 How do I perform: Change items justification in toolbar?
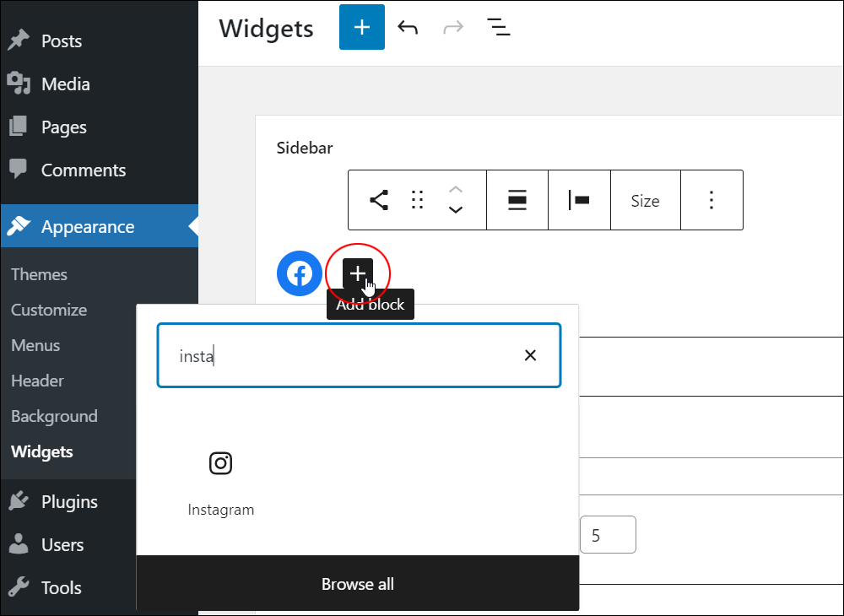coord(579,200)
